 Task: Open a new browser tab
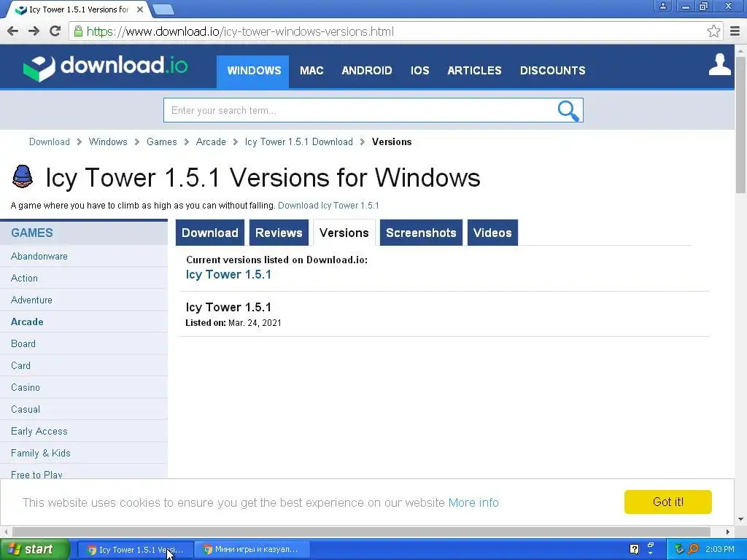163,9
